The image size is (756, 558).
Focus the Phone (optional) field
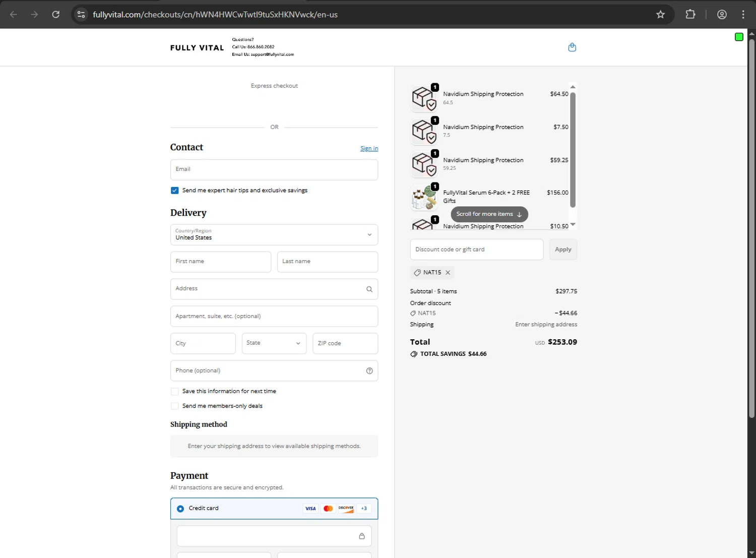(x=274, y=371)
